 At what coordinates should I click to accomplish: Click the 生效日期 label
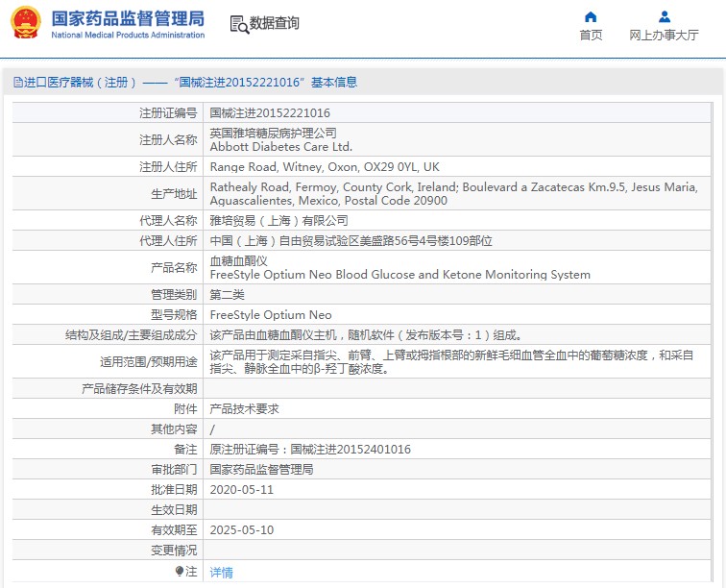174,509
